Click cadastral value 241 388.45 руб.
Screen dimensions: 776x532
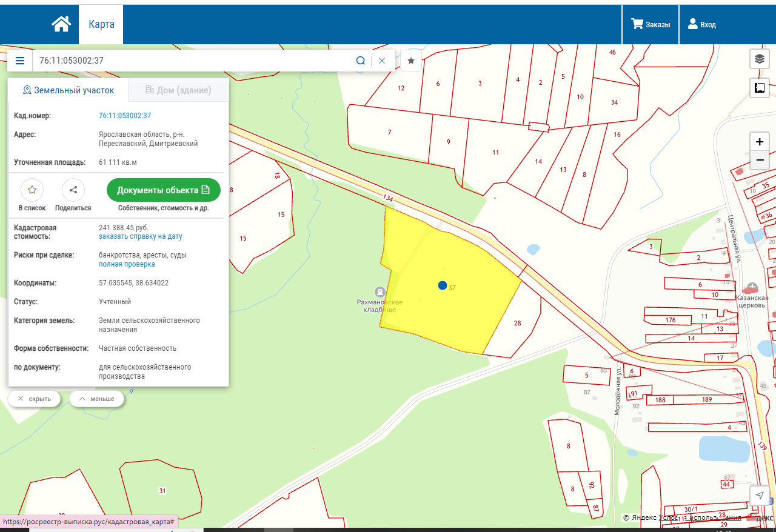pos(124,228)
